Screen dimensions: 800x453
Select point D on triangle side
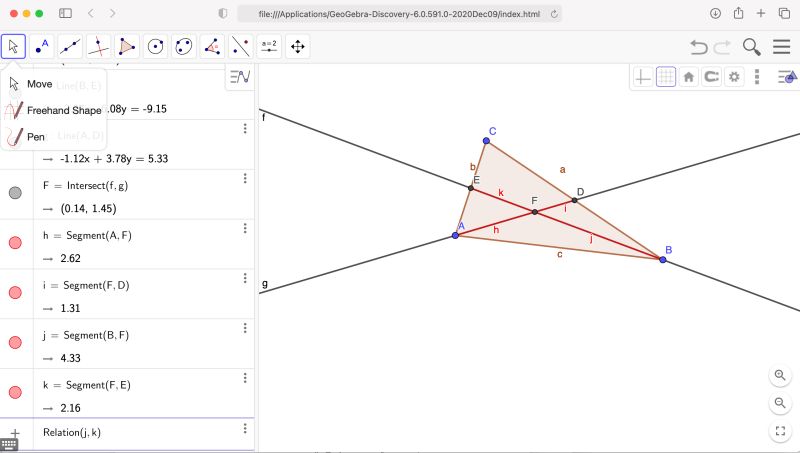click(x=574, y=200)
